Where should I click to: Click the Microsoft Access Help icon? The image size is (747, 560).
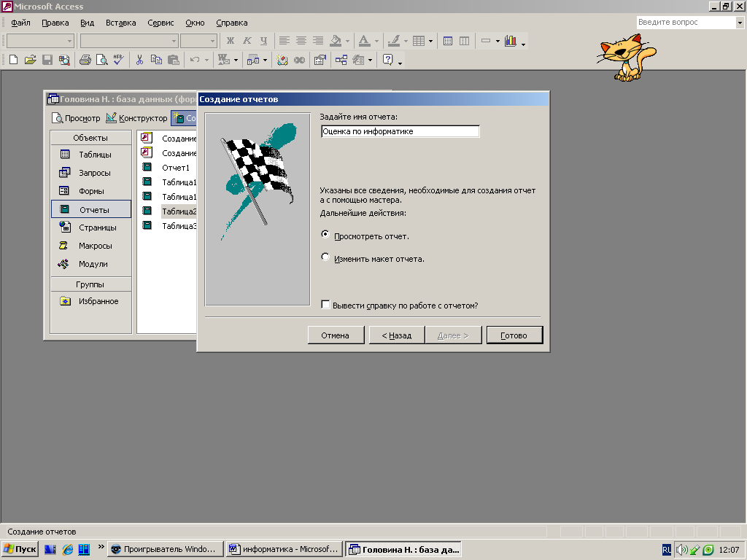click(388, 60)
